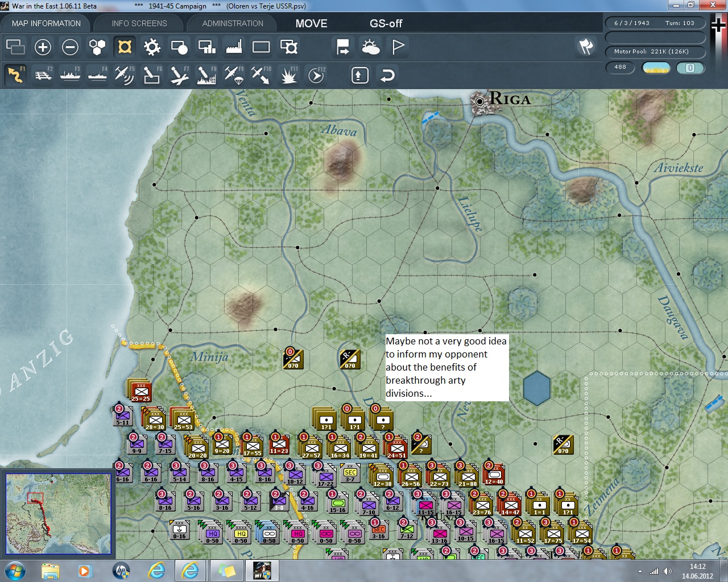Select the 24=51 infantry unit counter
This screenshot has width=728, height=582.
(x=397, y=448)
